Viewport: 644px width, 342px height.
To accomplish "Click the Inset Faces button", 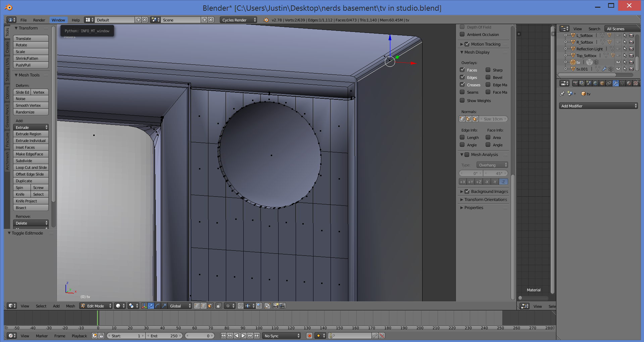I will pyautogui.click(x=31, y=147).
